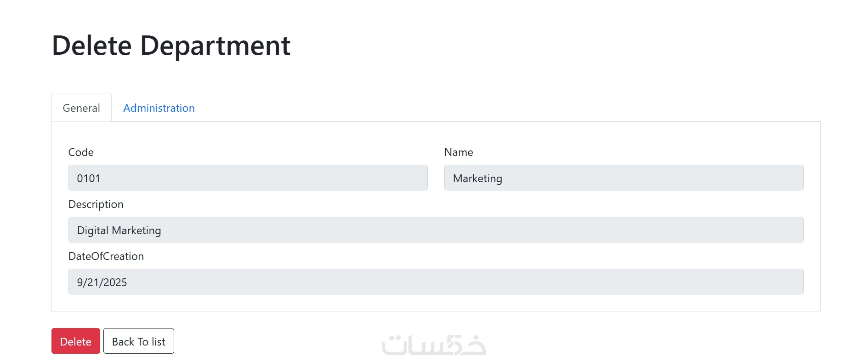Click the DateOfCreation label
The height and width of the screenshot is (363, 868).
[x=106, y=256]
